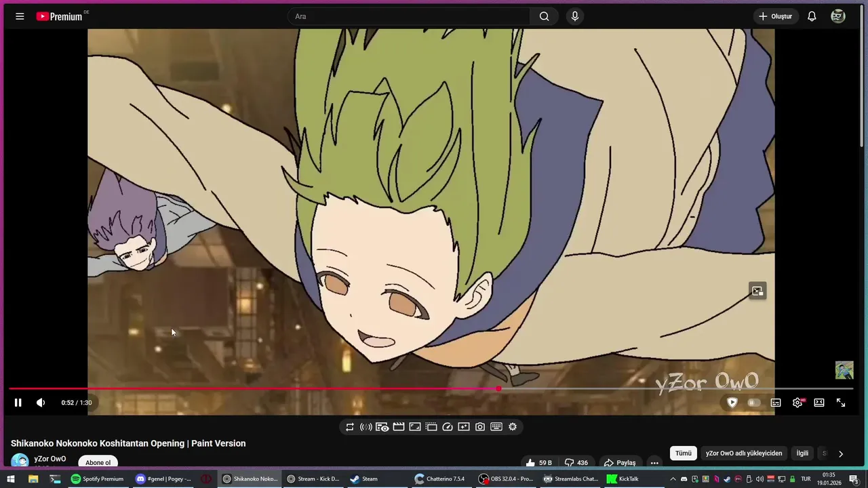This screenshot has width=868, height=488.
Task: Enter full screen mode
Action: [841, 403]
